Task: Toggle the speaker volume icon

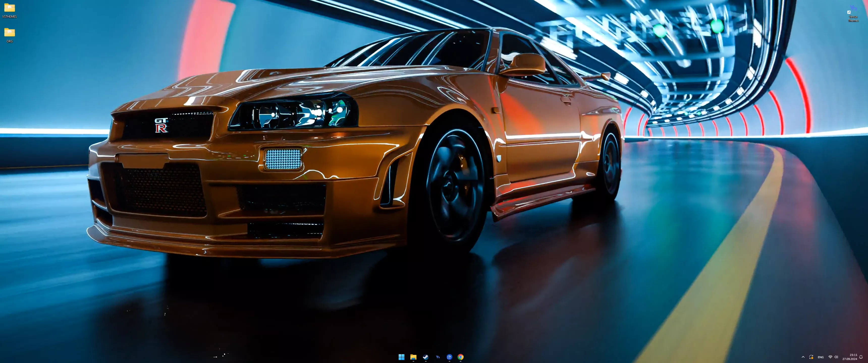Action: tap(836, 357)
